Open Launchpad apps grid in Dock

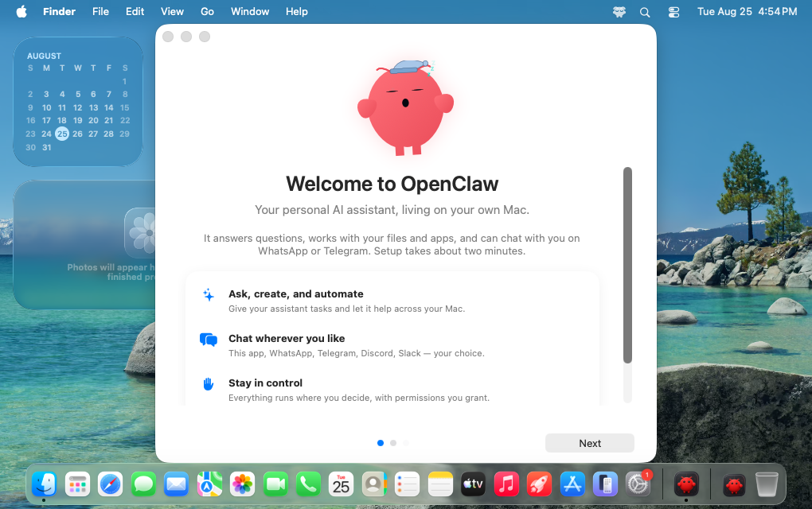[x=77, y=484]
